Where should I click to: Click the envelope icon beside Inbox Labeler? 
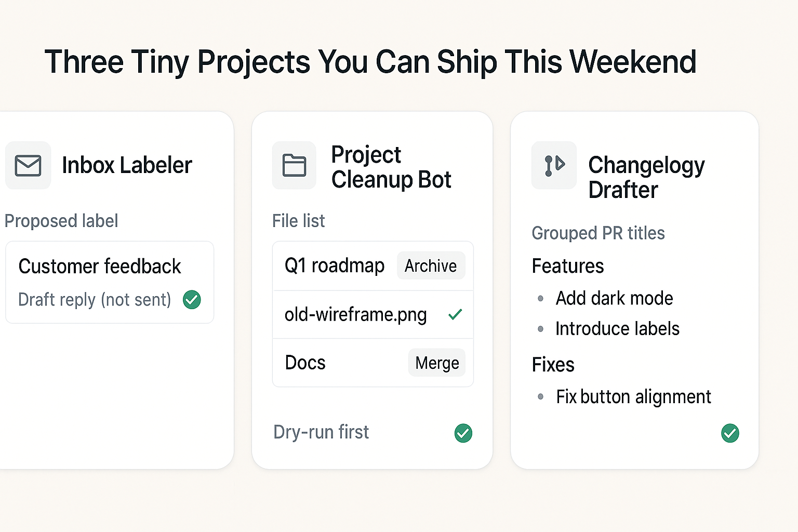click(x=28, y=166)
